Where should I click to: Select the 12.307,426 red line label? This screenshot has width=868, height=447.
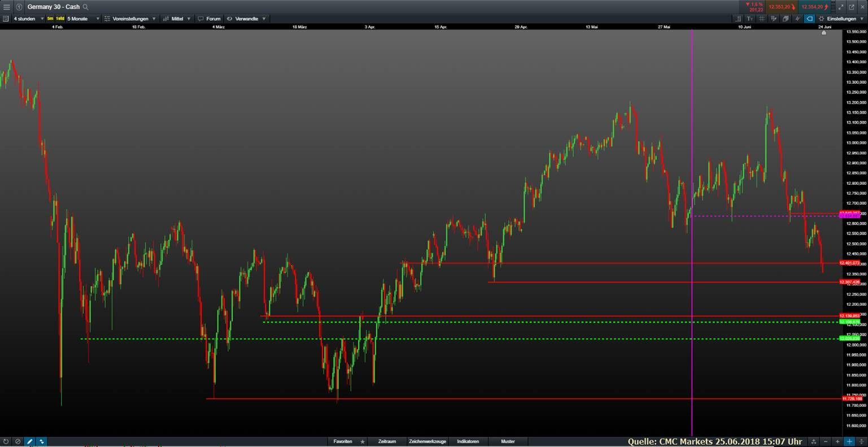[x=849, y=282]
